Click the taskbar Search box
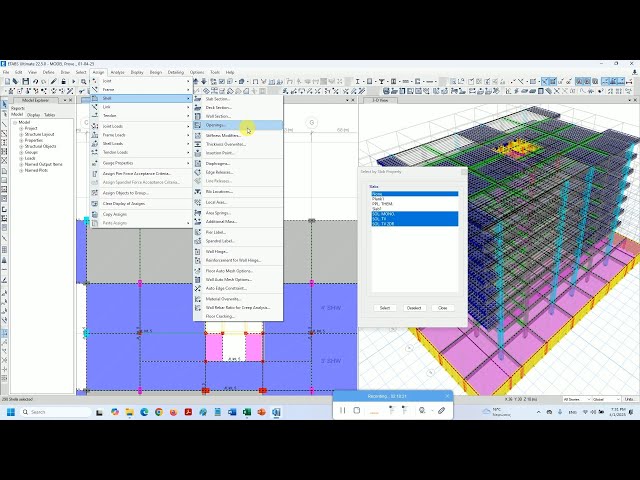640x480 pixels. tap(56, 412)
